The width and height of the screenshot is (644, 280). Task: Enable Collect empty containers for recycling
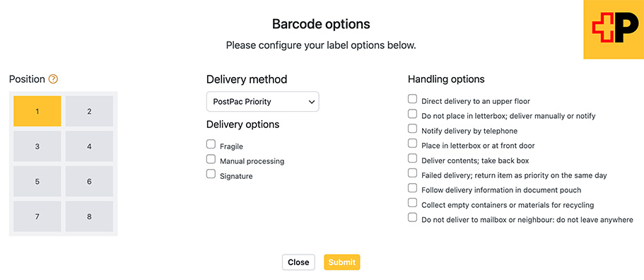[412, 202]
